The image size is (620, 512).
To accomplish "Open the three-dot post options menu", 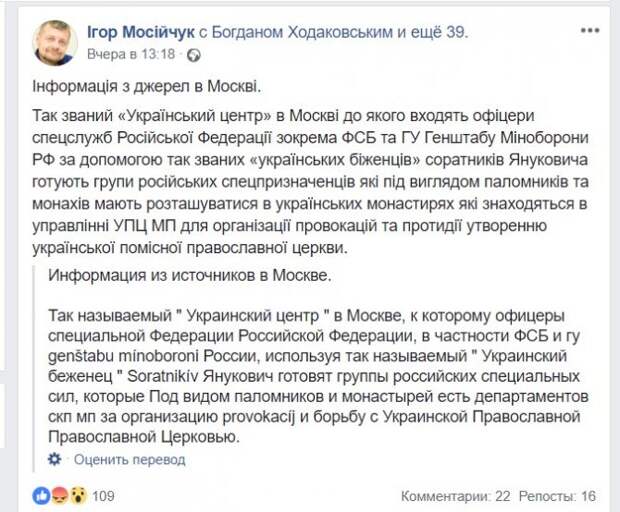I will click(590, 30).
